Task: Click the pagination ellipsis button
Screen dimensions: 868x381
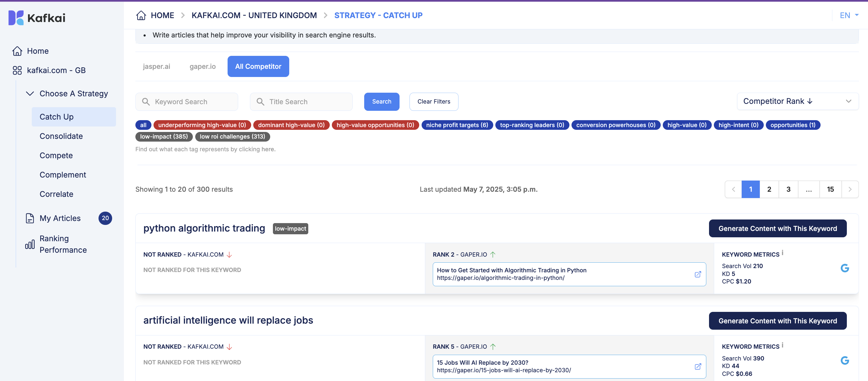Action: (809, 189)
